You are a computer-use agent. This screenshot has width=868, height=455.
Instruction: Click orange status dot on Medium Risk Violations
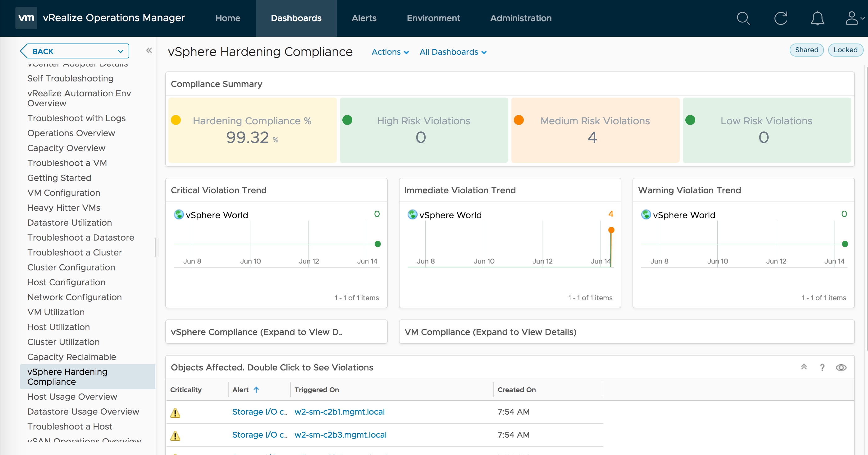coord(519,120)
